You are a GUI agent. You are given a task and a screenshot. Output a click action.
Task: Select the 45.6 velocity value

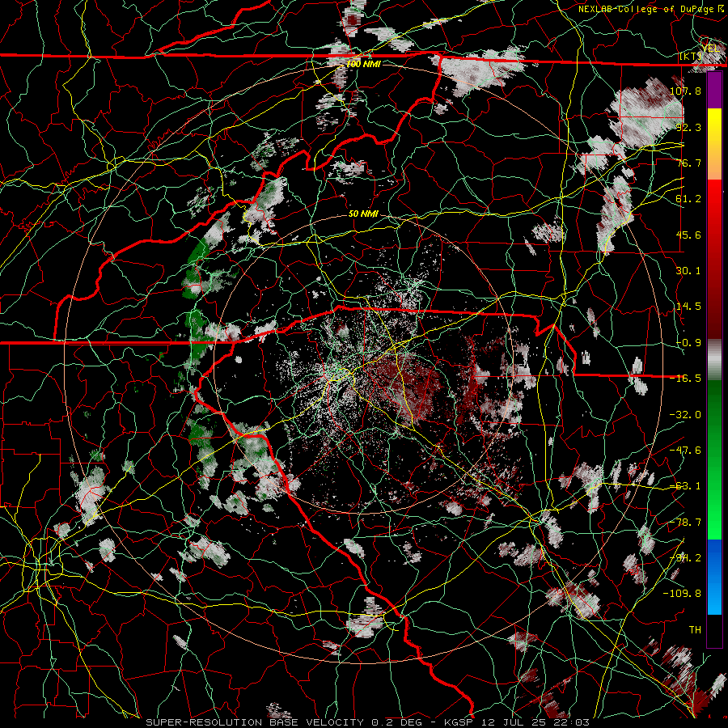pos(688,235)
